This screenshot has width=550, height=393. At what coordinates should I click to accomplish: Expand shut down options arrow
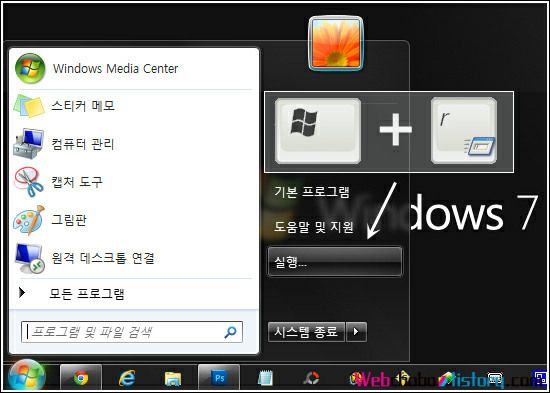coord(356,332)
